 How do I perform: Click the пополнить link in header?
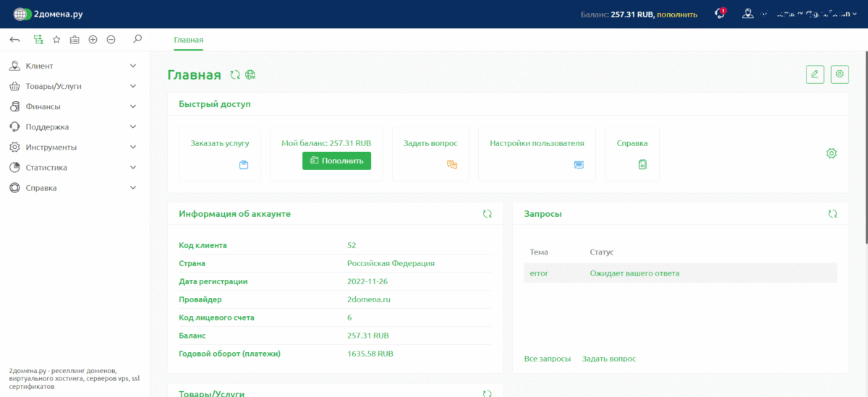point(677,14)
